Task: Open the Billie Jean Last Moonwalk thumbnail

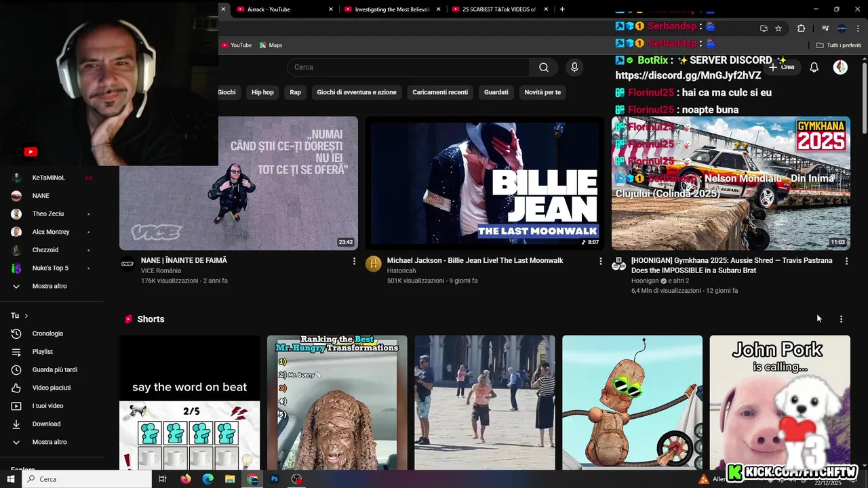Action: tap(485, 183)
